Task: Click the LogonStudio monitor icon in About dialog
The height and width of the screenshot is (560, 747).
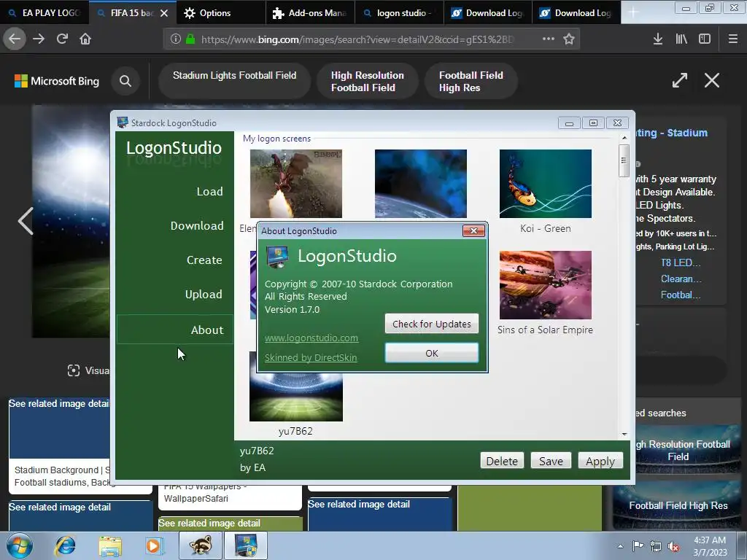Action: pyautogui.click(x=277, y=257)
